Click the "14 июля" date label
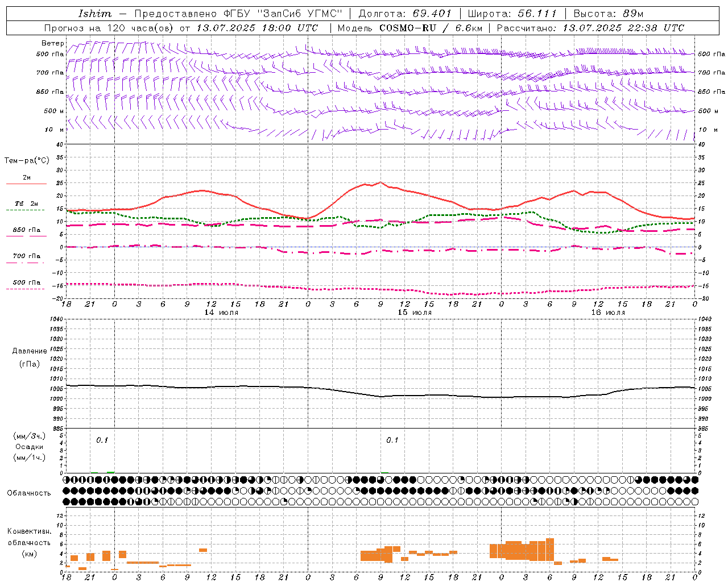728x582 pixels. [221, 313]
